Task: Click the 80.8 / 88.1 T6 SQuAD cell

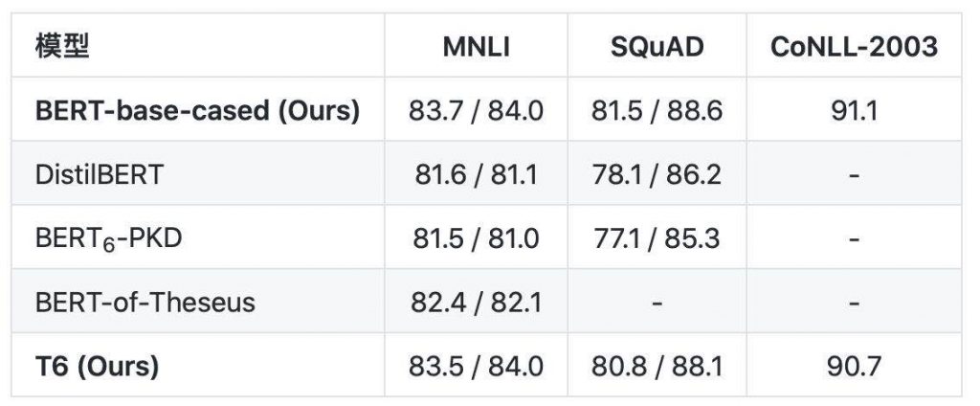Action: [x=657, y=366]
